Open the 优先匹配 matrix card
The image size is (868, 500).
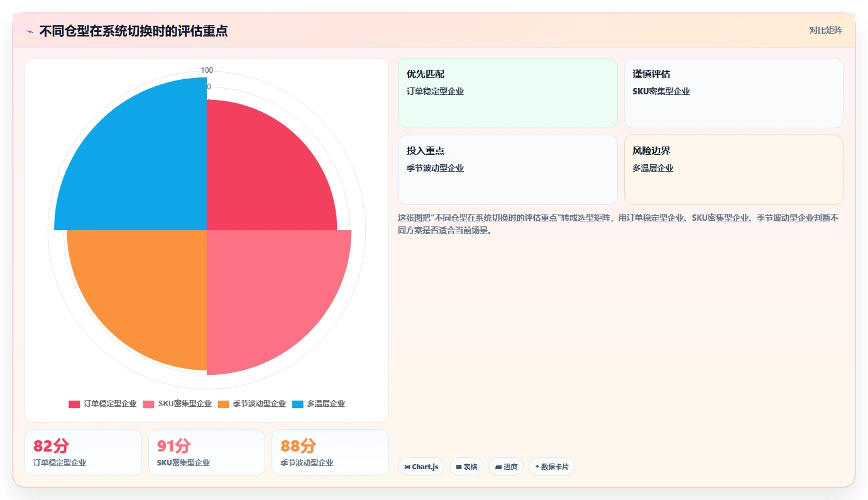[x=508, y=93]
